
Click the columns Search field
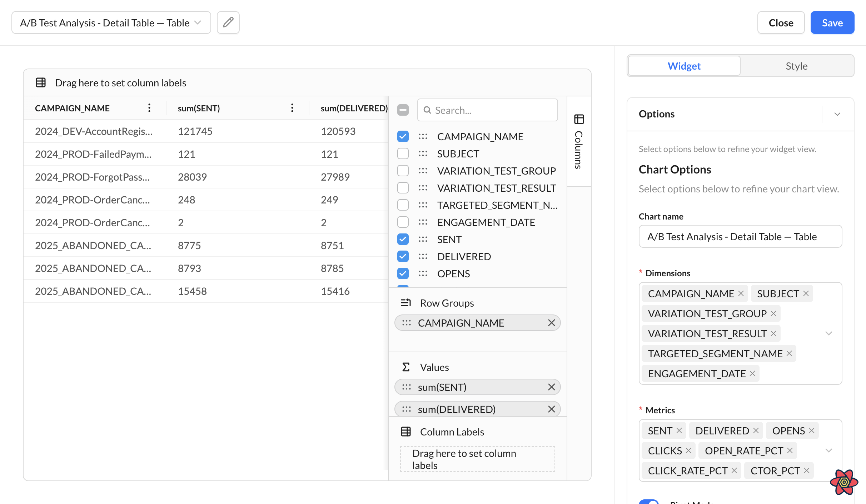pos(488,110)
